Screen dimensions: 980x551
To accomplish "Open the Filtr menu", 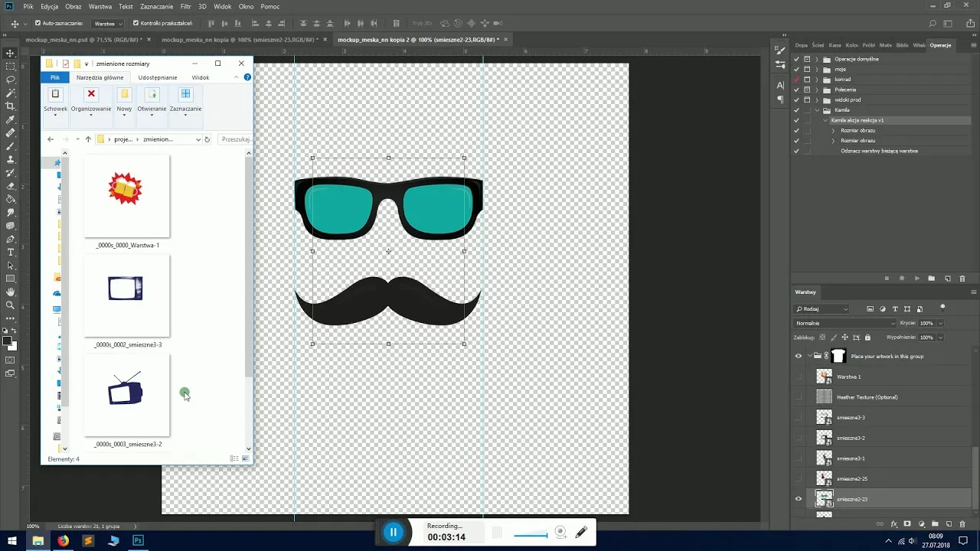I will click(x=185, y=6).
